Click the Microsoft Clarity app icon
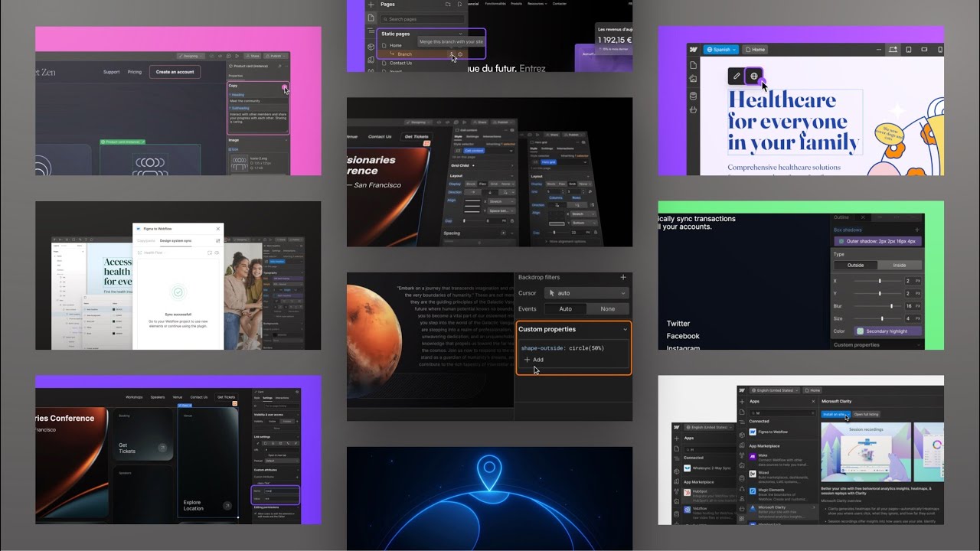Viewport: 980px width, 551px height. click(753, 508)
